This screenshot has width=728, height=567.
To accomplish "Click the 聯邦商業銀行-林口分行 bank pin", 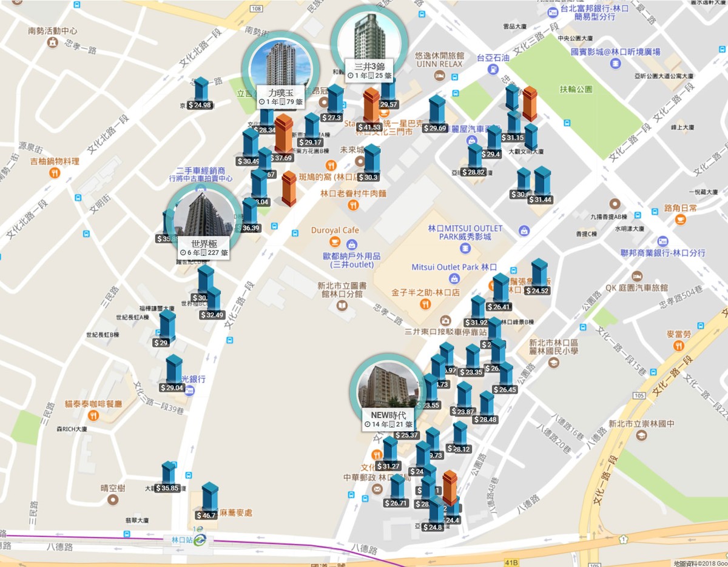I will [x=662, y=240].
